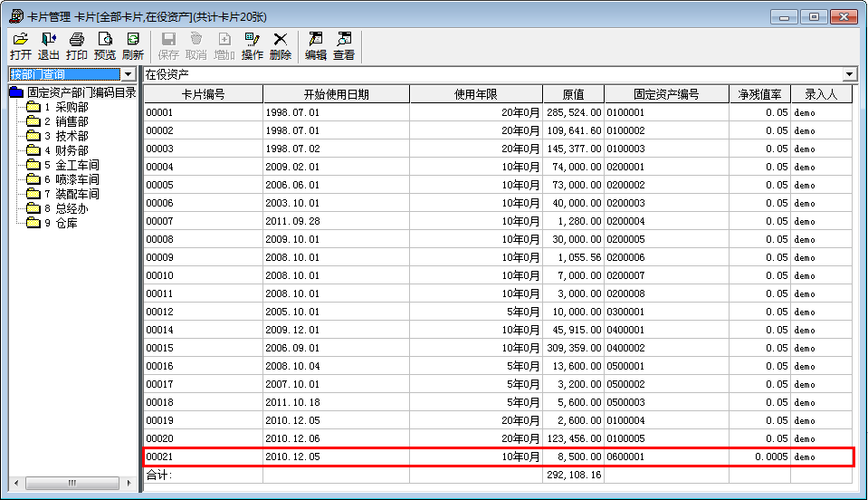Open the 在役资产 asset status dropdown arrow
Image resolution: width=868 pixels, height=500 pixels.
pos(850,74)
